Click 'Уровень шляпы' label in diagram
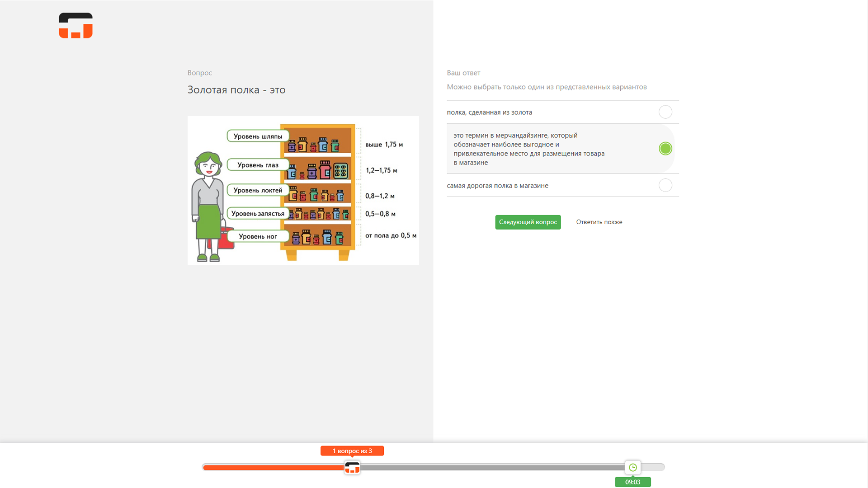Image resolution: width=868 pixels, height=488 pixels. point(258,136)
